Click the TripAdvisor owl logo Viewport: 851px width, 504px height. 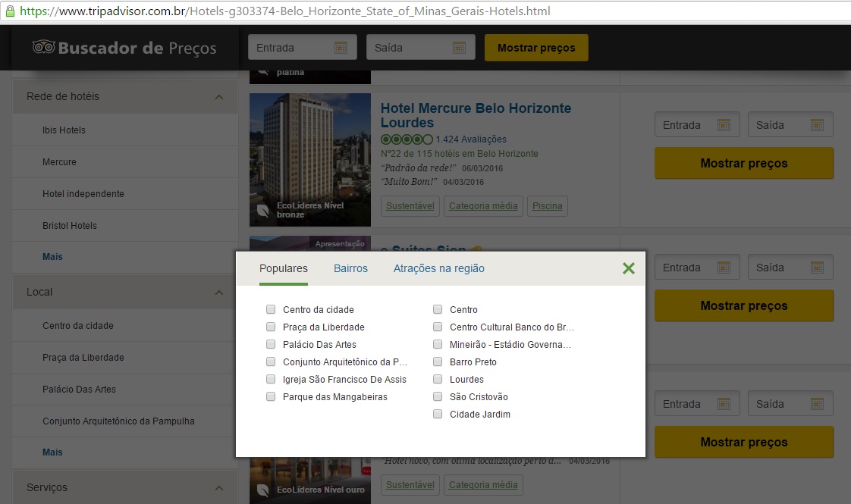(43, 47)
